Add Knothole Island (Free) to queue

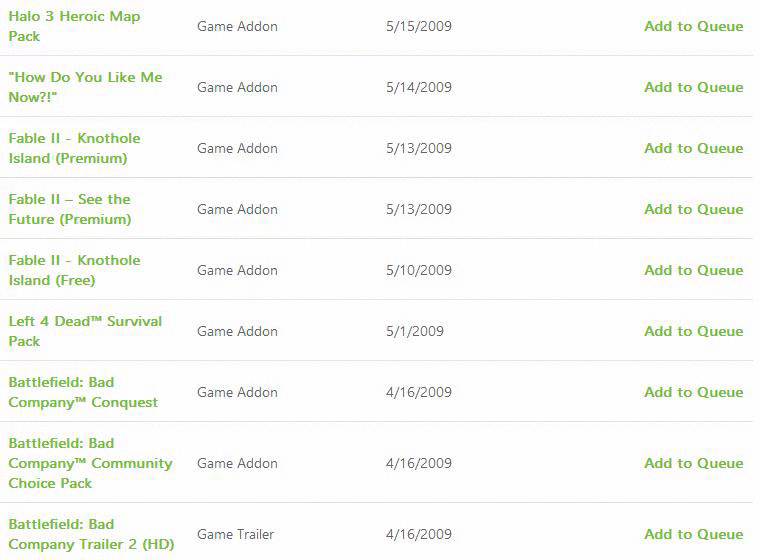tap(694, 271)
